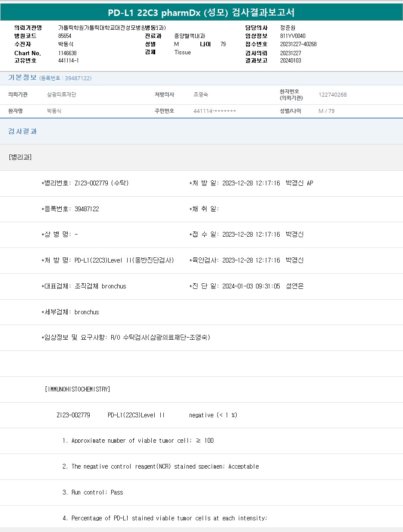Click the 고유번호 value 441114-1
The width and height of the screenshot is (403, 532).
point(68,61)
